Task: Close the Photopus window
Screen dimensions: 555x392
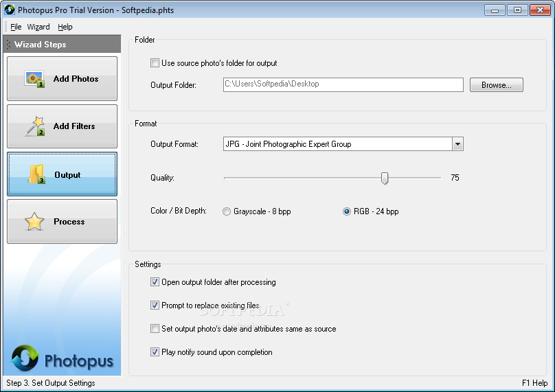Action: pos(540,10)
